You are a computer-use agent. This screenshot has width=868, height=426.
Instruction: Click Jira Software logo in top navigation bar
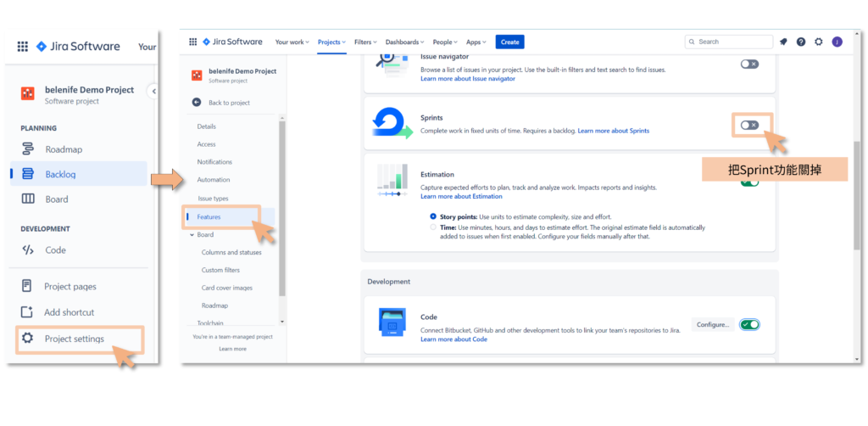(x=232, y=42)
